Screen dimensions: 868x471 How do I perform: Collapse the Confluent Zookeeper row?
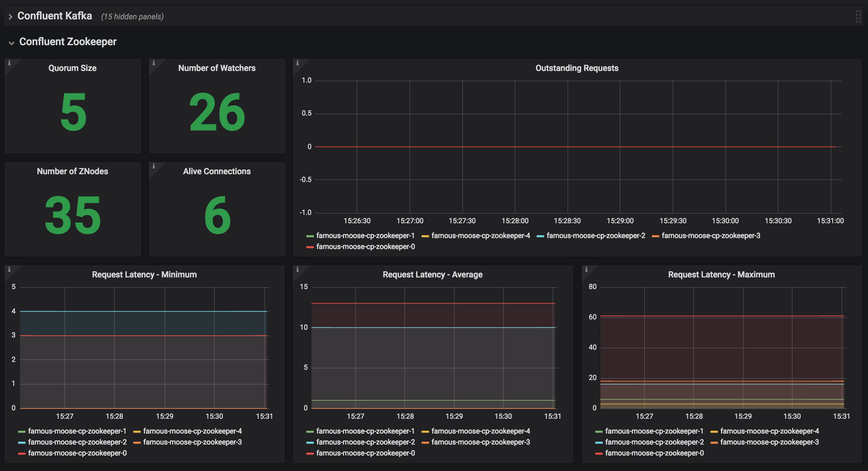67,42
